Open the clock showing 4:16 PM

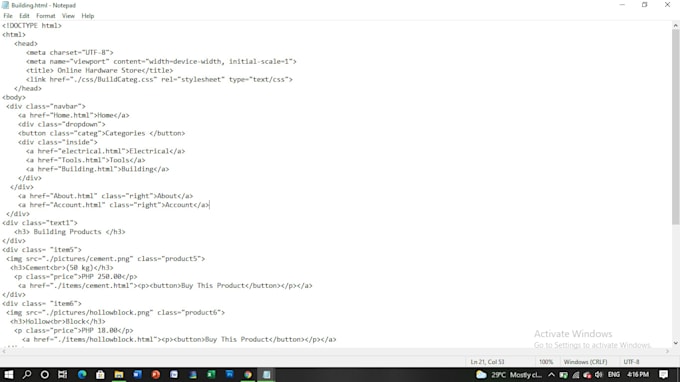(638, 375)
